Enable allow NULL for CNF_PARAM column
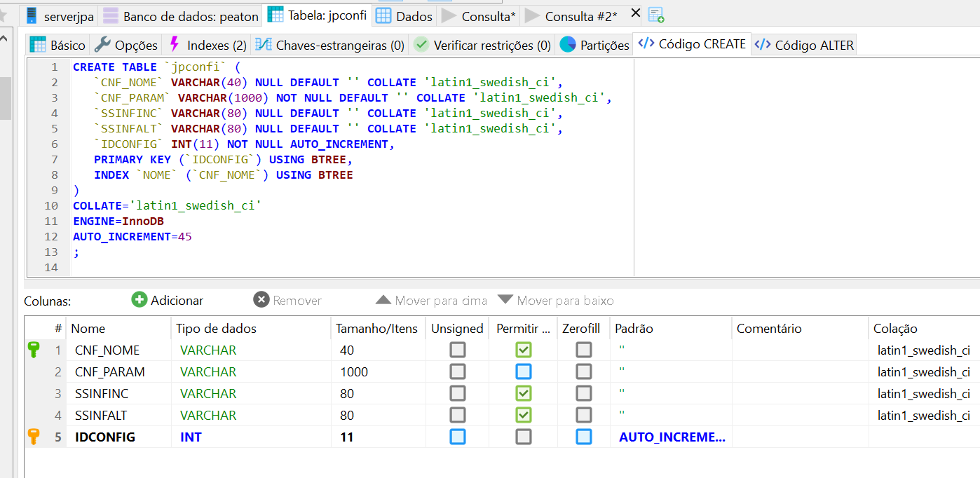 (x=523, y=371)
